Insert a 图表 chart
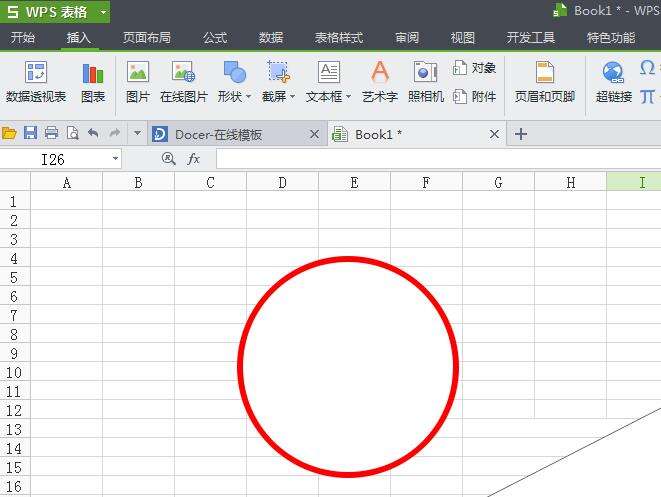The height and width of the screenshot is (497, 661). (93, 82)
